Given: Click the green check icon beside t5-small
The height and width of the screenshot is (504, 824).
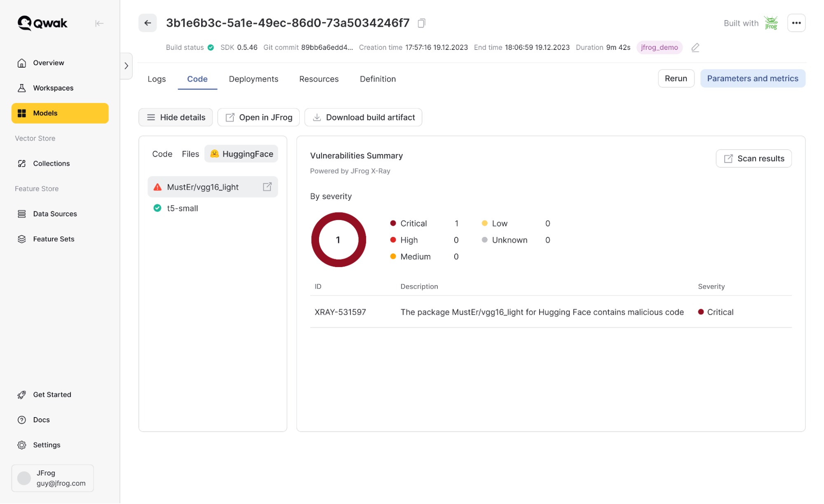Looking at the screenshot, I should coord(157,208).
